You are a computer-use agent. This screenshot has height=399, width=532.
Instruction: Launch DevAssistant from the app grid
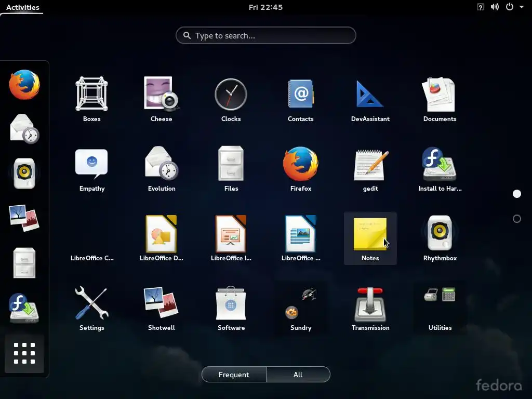click(370, 99)
